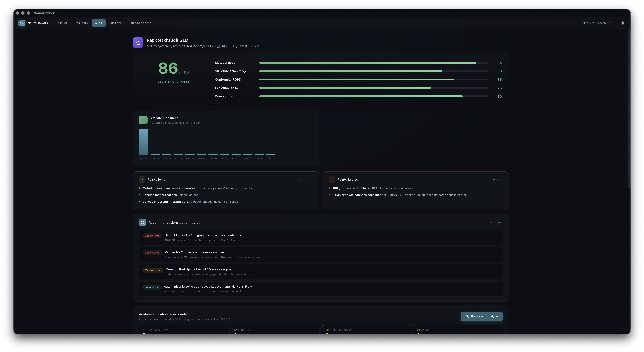
Task: Open settings via the gear icon
Action: [622, 23]
